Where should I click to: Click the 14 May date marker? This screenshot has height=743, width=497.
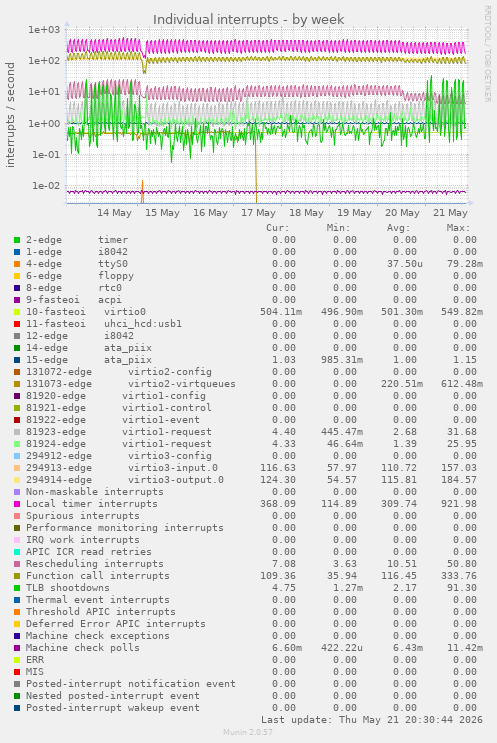[114, 213]
